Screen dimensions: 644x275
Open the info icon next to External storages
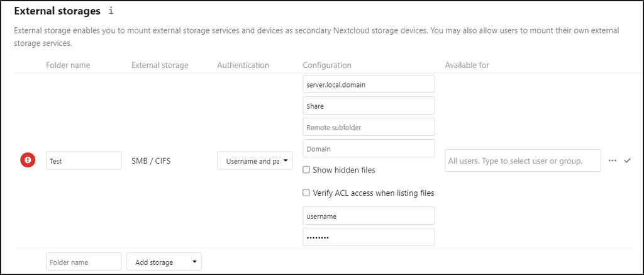[111, 11]
